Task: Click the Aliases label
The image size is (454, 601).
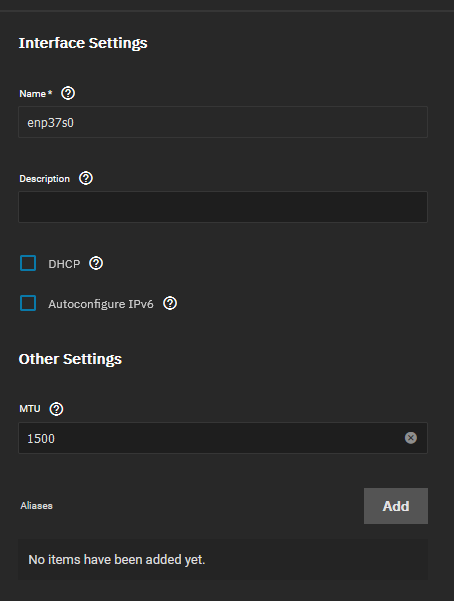Action: pos(36,506)
